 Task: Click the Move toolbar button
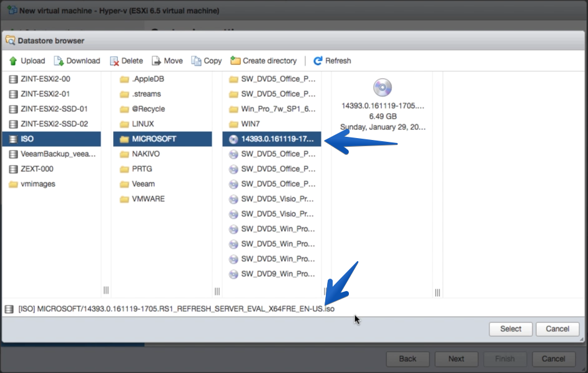coord(167,61)
